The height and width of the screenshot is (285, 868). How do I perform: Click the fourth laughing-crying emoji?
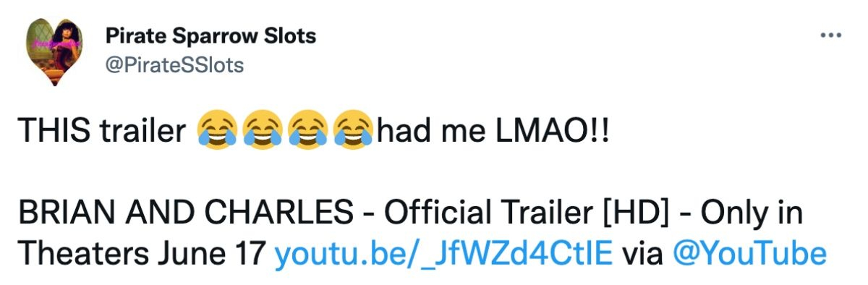point(353,130)
